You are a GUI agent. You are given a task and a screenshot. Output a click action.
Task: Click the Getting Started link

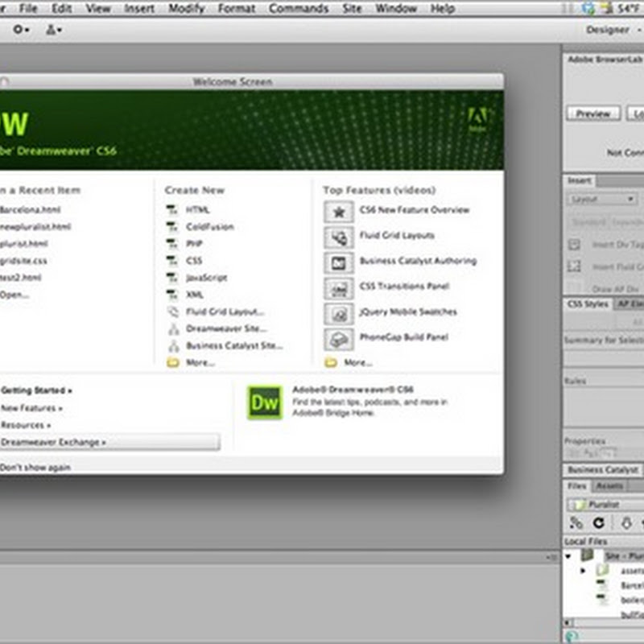[36, 390]
